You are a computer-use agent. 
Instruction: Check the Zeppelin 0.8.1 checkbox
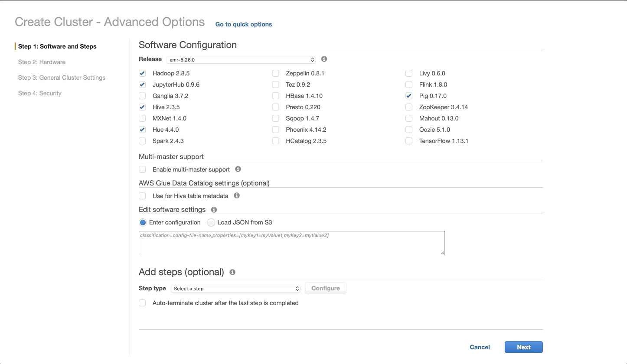pyautogui.click(x=275, y=73)
